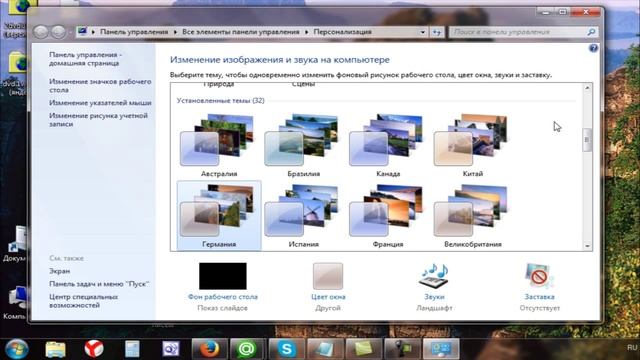Image resolution: width=640 pixels, height=360 pixels.
Task: Select the Великобритания theme
Action: pos(473,216)
